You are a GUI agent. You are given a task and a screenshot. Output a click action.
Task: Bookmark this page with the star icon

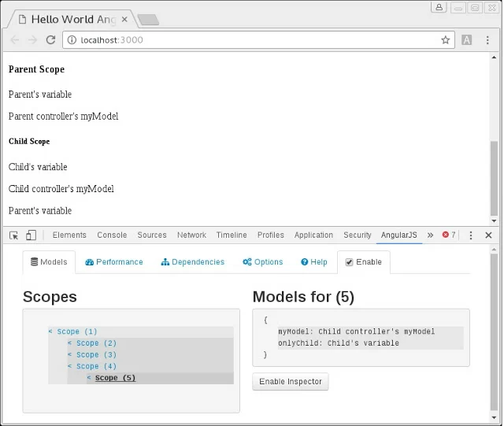[x=445, y=40]
